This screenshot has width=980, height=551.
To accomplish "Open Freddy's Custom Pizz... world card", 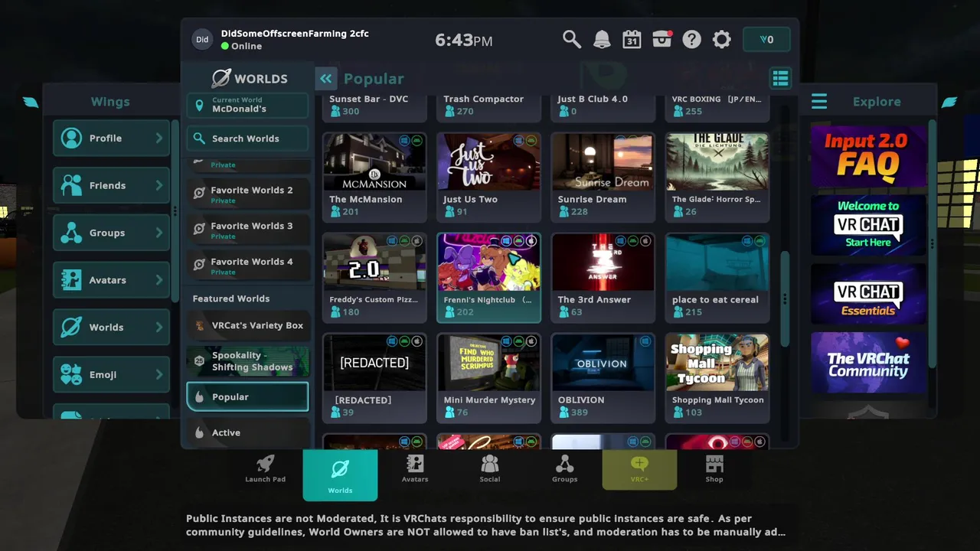I will (374, 277).
